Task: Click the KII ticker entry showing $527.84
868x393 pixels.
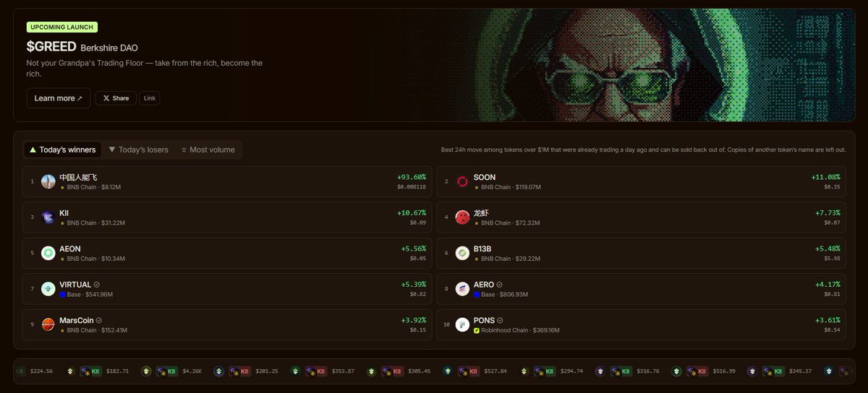Action: pyautogui.click(x=475, y=371)
